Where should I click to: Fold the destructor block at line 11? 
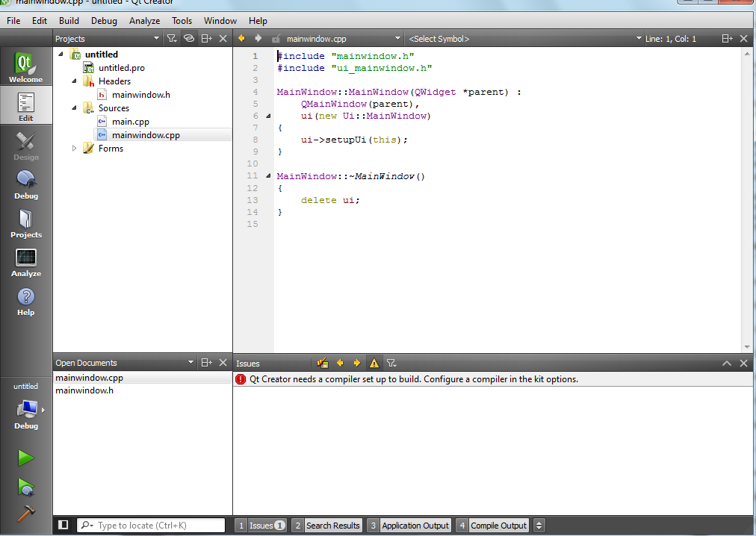268,176
